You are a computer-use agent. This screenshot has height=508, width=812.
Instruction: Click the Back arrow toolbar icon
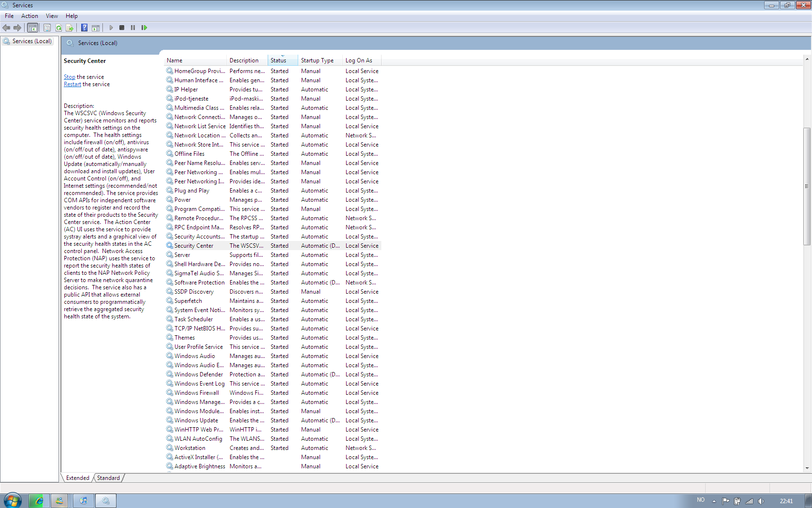(x=6, y=28)
